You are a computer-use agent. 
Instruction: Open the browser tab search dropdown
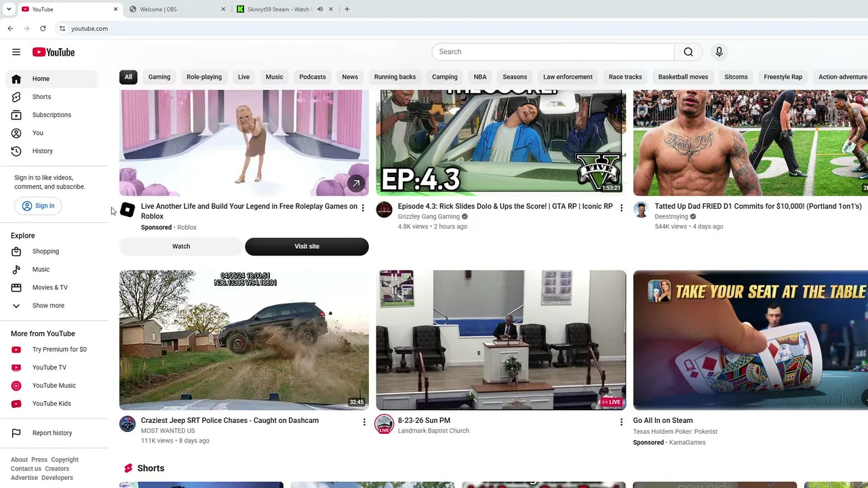pos(9,9)
